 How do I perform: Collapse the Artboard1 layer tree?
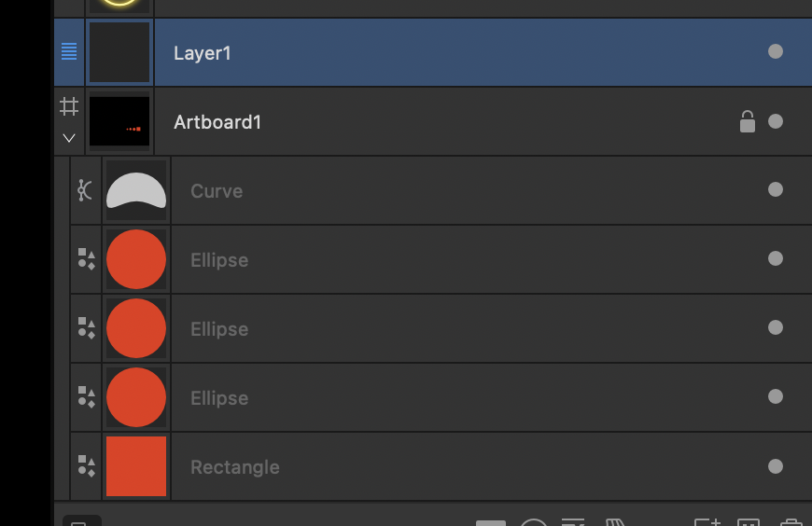69,138
